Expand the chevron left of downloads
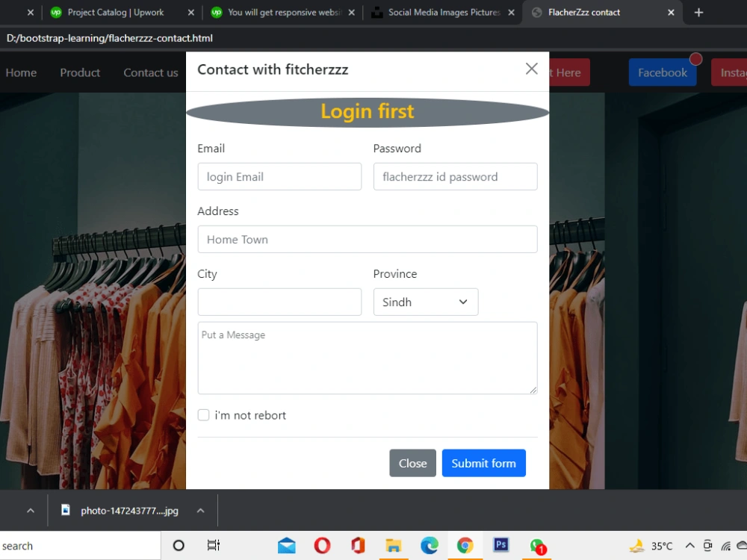Viewport: 747px width, 560px height. (x=31, y=511)
